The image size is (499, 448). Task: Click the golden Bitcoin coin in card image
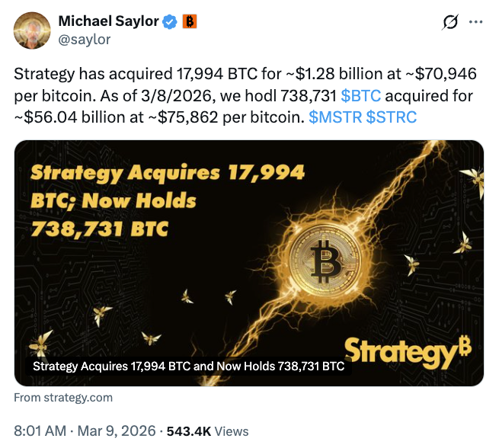tap(324, 258)
